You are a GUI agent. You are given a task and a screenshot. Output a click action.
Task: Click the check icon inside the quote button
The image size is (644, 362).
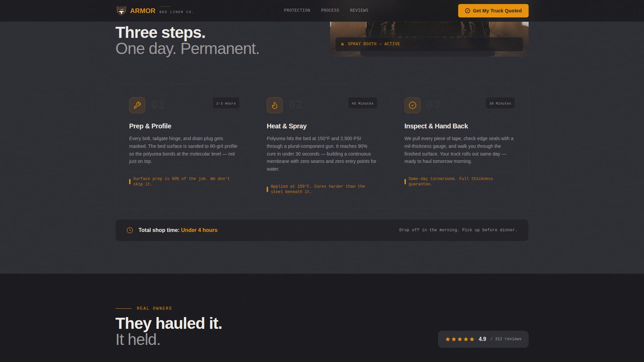point(468,10)
